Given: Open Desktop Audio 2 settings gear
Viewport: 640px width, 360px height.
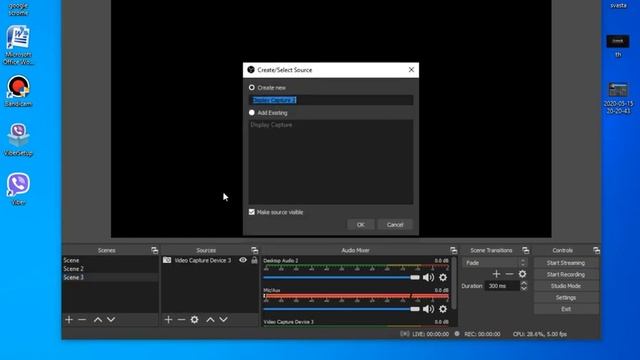Looking at the screenshot, I should (443, 278).
